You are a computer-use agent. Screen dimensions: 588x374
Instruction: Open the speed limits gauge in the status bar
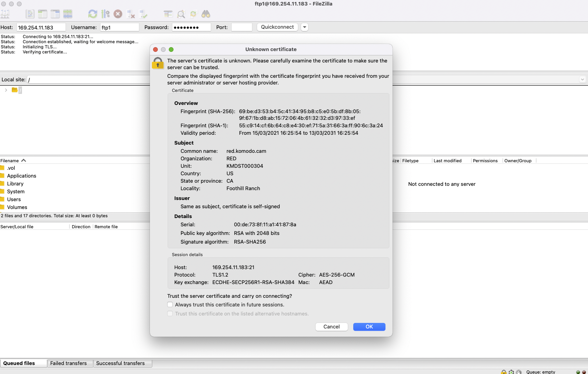tap(519, 372)
